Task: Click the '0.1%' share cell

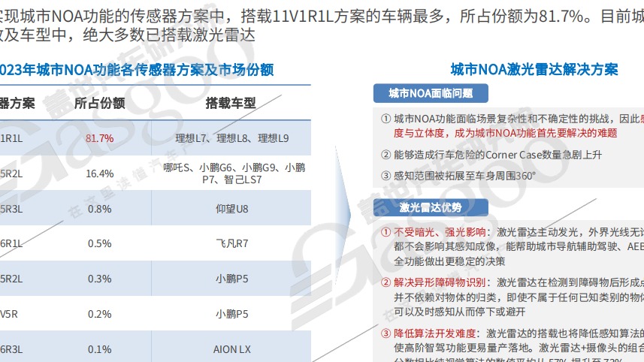Action: 99,349
